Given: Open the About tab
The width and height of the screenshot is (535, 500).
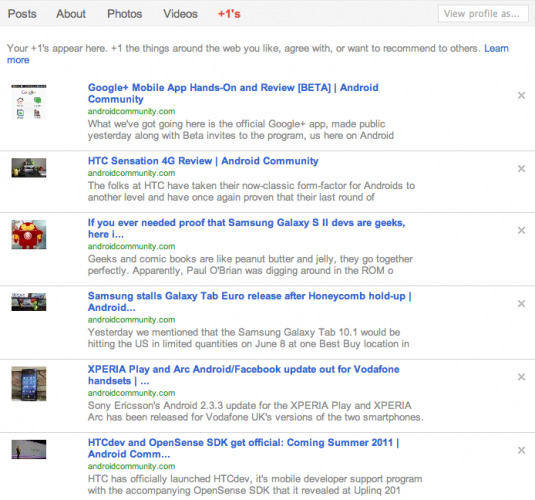Looking at the screenshot, I should (71, 14).
